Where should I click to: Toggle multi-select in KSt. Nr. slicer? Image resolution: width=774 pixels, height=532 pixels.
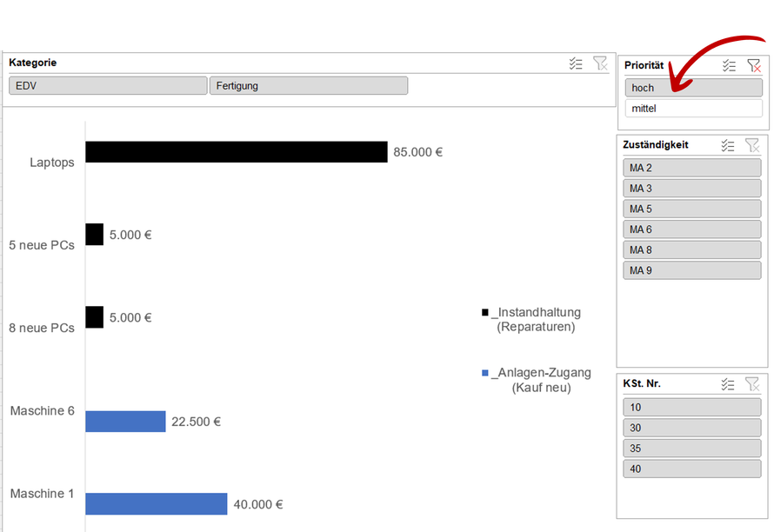(x=728, y=384)
